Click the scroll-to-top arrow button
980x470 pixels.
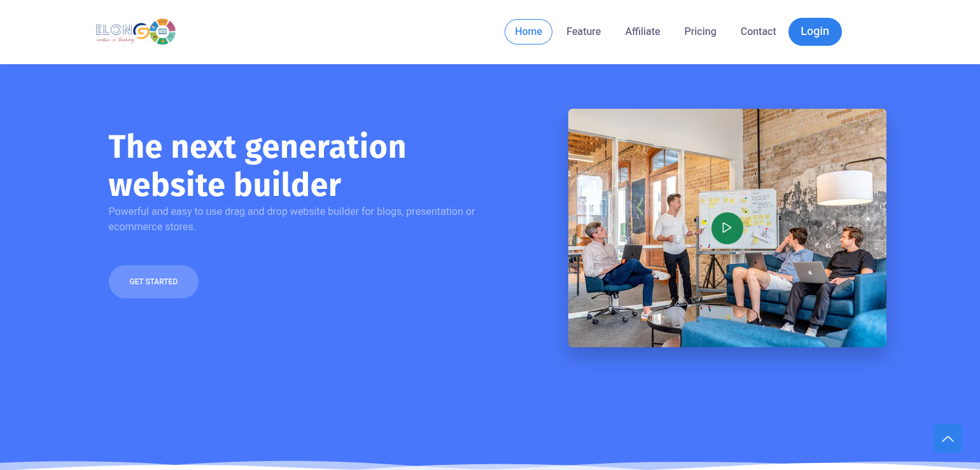(948, 438)
